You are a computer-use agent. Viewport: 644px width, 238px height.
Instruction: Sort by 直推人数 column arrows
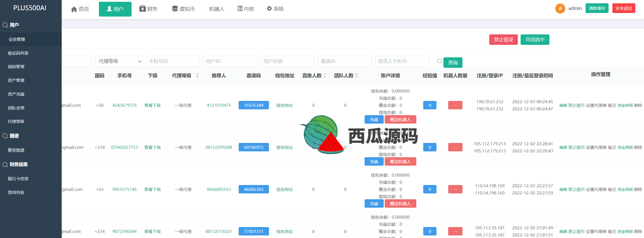click(325, 76)
